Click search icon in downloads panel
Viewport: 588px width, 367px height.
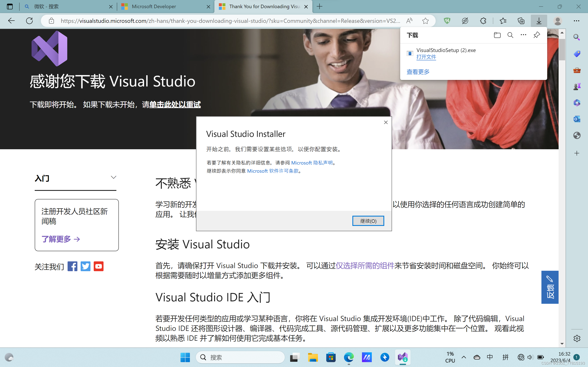click(510, 35)
